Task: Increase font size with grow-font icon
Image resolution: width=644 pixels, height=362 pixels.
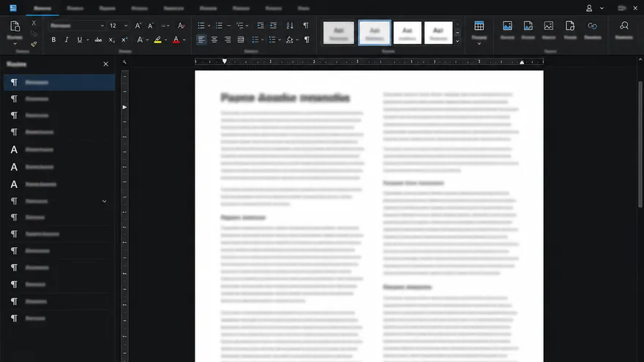Action: (x=138, y=26)
